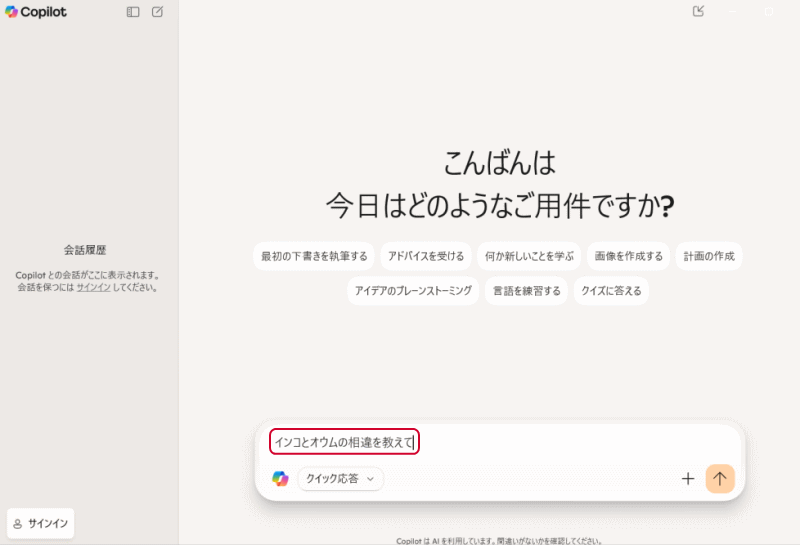This screenshot has height=545, width=800.
Task: Follow the サインイン link in the history text
Action: pyautogui.click(x=93, y=287)
